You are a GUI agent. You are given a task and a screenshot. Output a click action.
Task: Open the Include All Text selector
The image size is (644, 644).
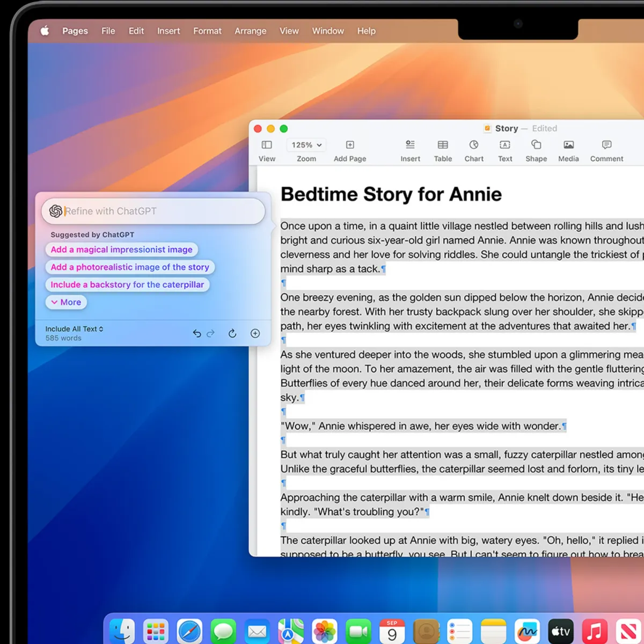74,329
